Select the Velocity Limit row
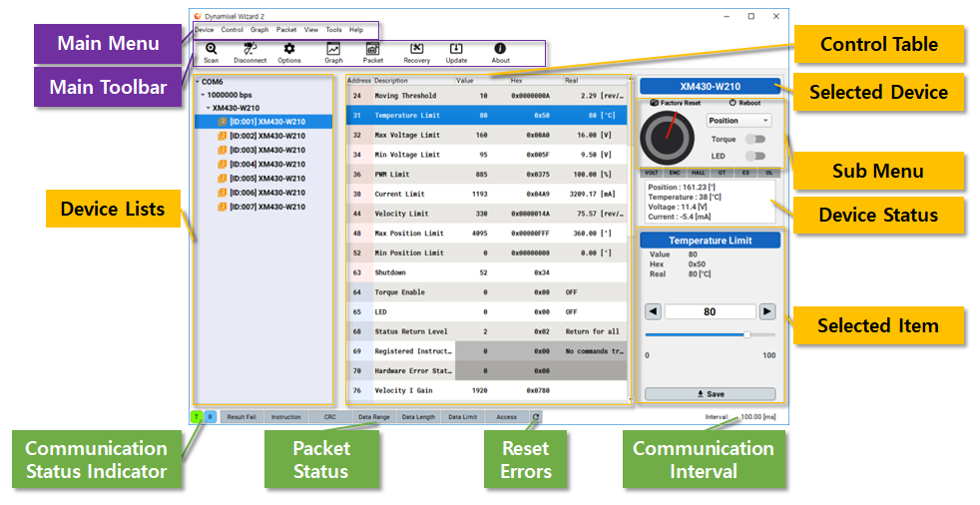Screen dimensions: 980x505 tap(486, 214)
